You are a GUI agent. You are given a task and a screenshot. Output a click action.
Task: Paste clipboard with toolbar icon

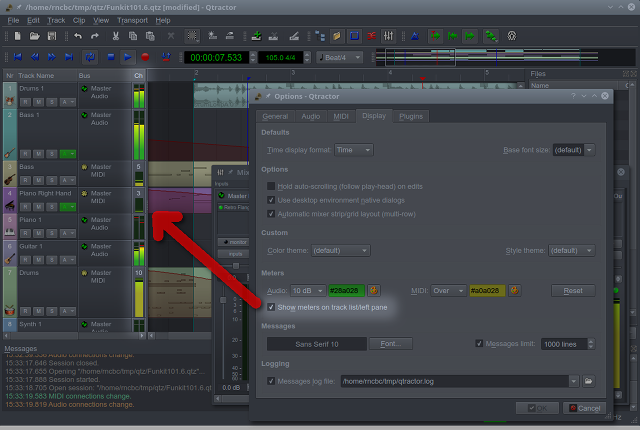pyautogui.click(x=150, y=36)
